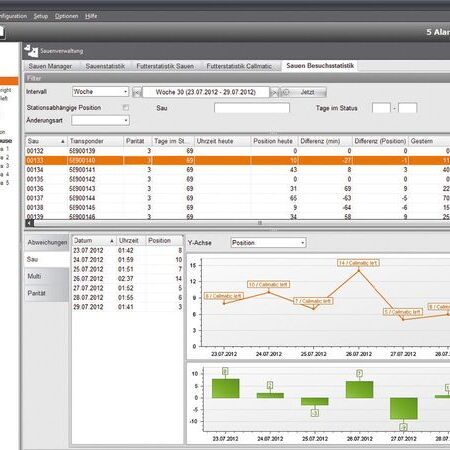The height and width of the screenshot is (450, 450).
Task: Go to previous week arrow button
Action: click(x=137, y=92)
